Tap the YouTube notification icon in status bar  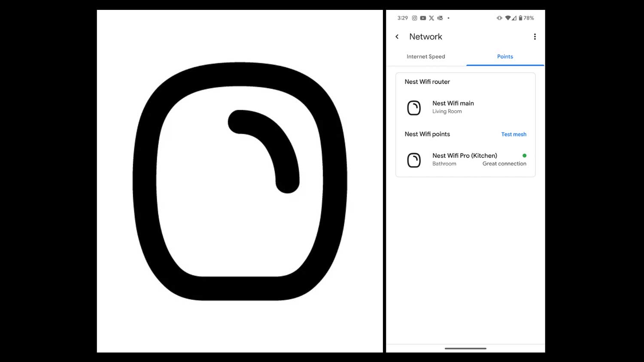tap(423, 18)
